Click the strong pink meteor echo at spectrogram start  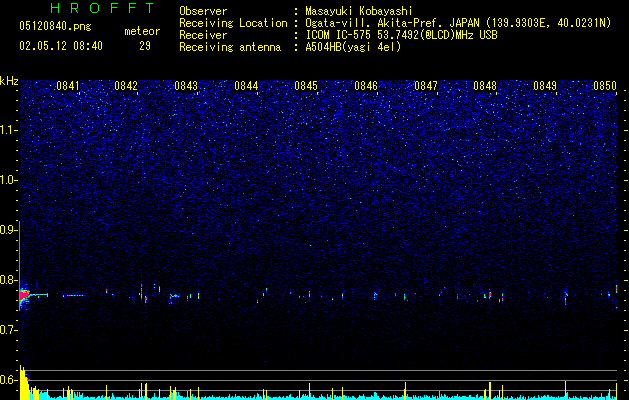coord(24,296)
